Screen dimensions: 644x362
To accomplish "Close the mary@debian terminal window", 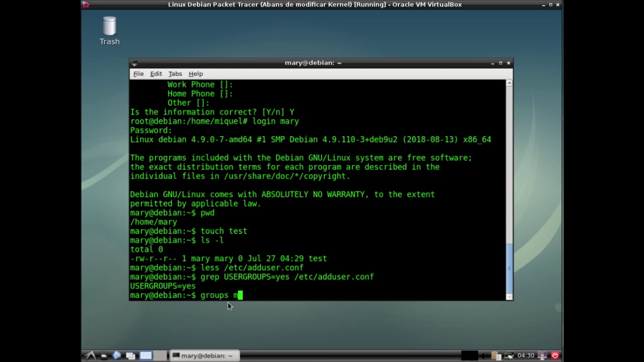I will 509,63.
